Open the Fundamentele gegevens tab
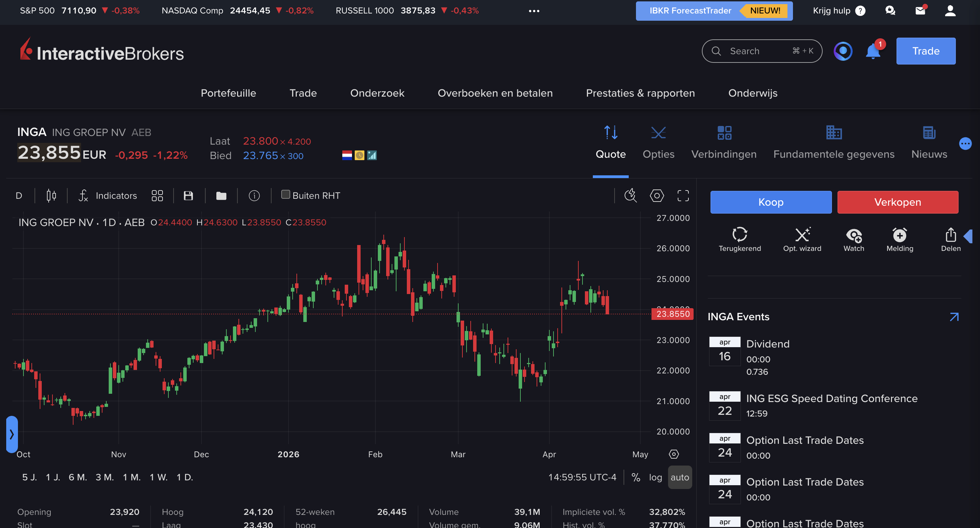This screenshot has height=528, width=980. pos(834,143)
